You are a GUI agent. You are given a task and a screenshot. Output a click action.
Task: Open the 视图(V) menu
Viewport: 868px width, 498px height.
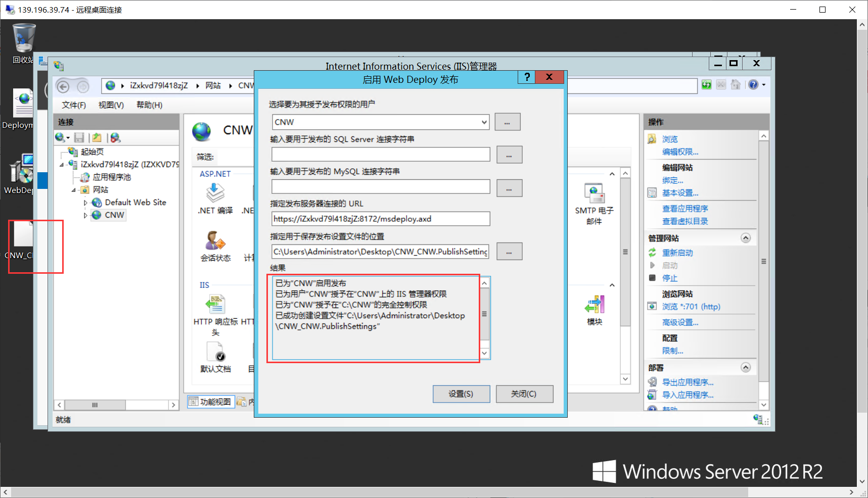111,105
